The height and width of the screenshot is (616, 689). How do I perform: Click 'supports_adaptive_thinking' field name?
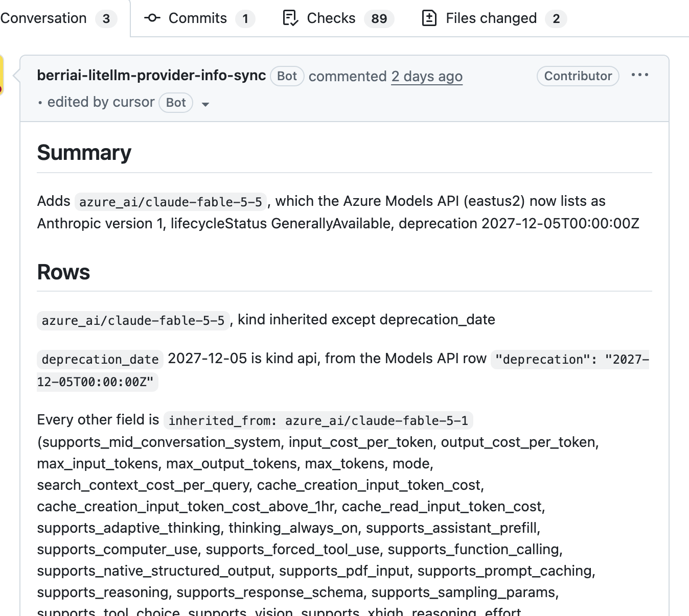(129, 528)
